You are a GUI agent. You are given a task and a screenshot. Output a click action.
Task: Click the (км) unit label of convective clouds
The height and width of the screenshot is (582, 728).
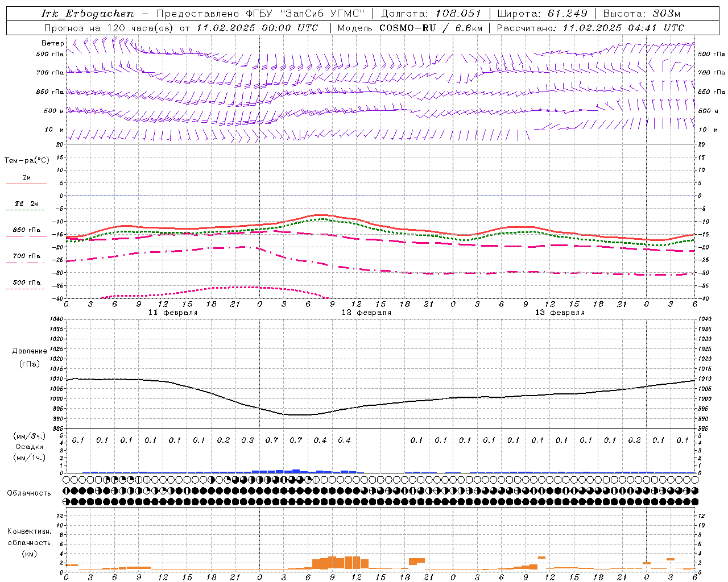click(29, 554)
